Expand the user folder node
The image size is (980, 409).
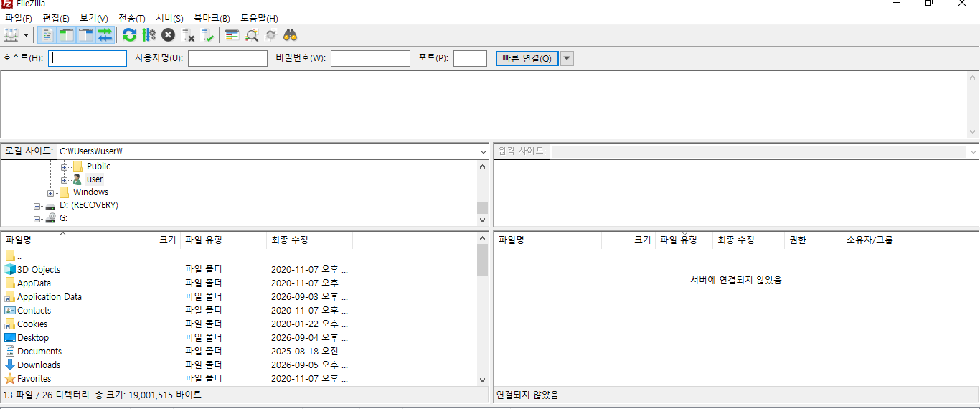[65, 179]
